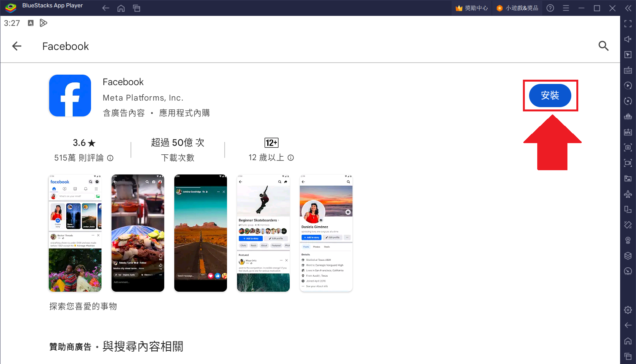Open the 獎勵中心 rewards center
The height and width of the screenshot is (364, 636).
click(x=472, y=8)
